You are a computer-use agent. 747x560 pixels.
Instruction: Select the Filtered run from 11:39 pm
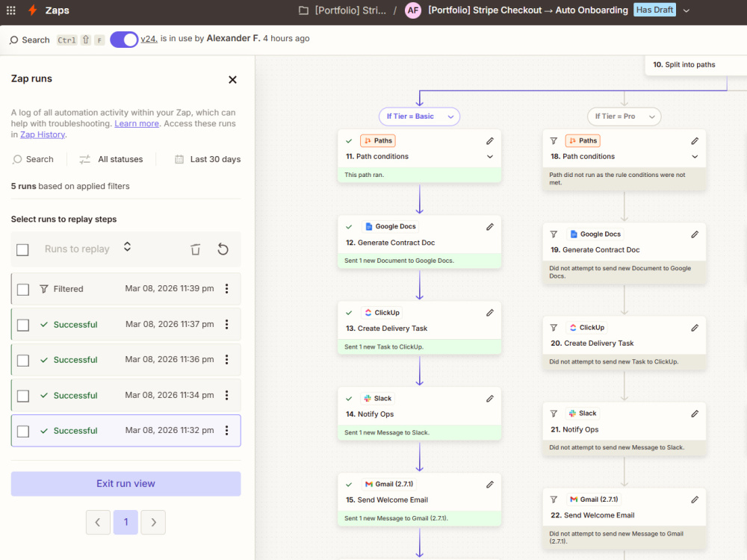point(125,289)
